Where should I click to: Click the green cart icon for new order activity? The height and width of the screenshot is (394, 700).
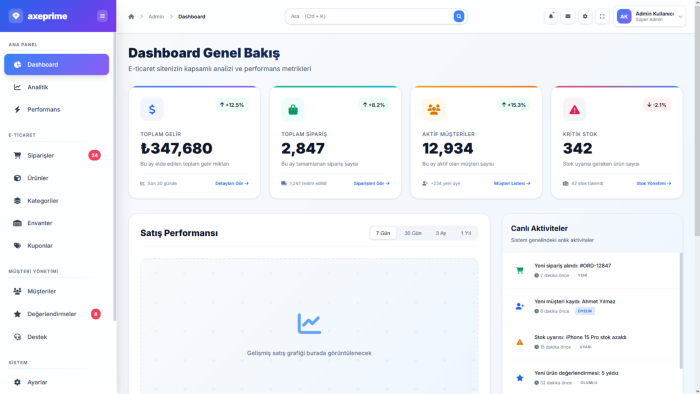tap(520, 270)
